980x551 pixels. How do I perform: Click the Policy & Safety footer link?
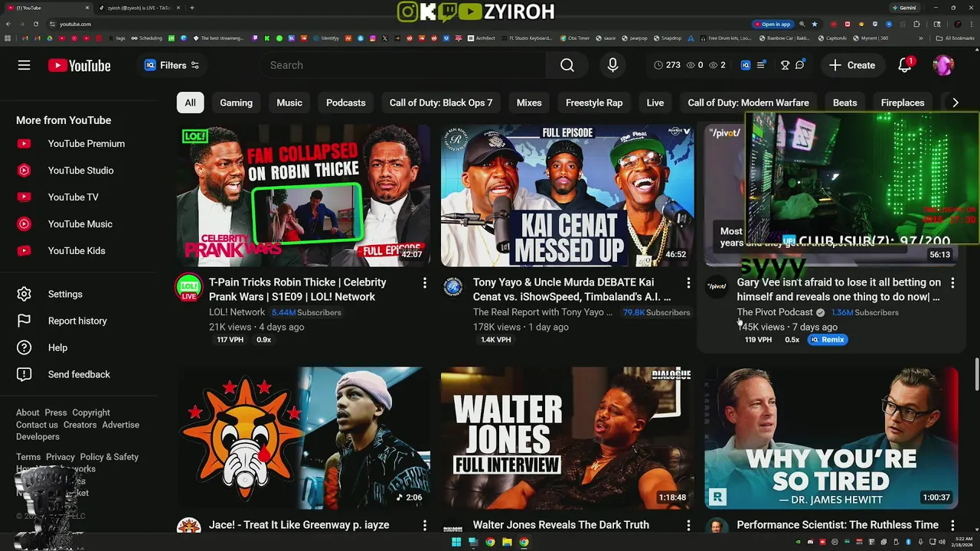(x=109, y=457)
